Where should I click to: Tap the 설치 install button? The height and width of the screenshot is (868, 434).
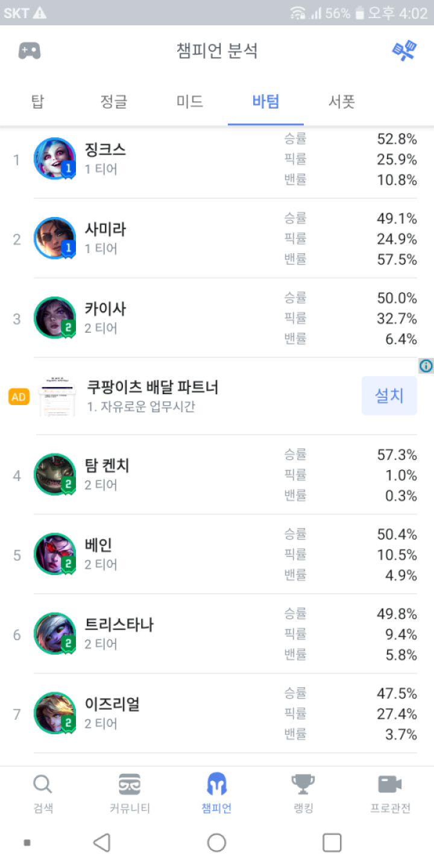(x=389, y=396)
